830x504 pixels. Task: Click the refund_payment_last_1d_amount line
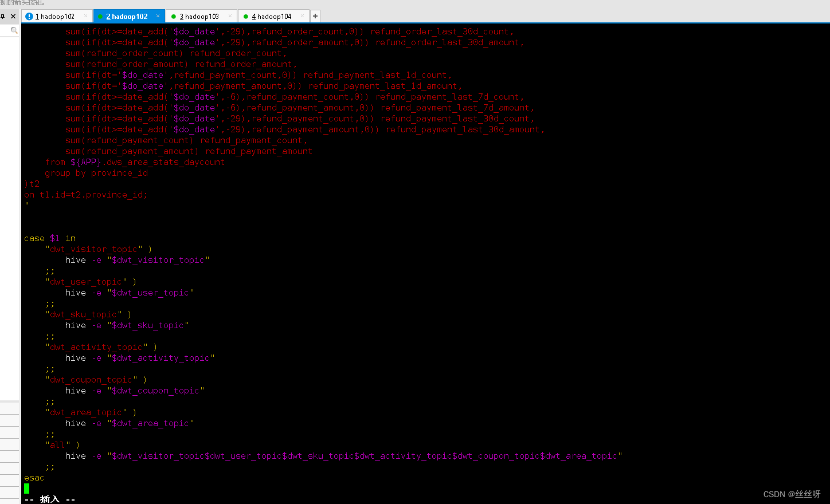coord(264,86)
